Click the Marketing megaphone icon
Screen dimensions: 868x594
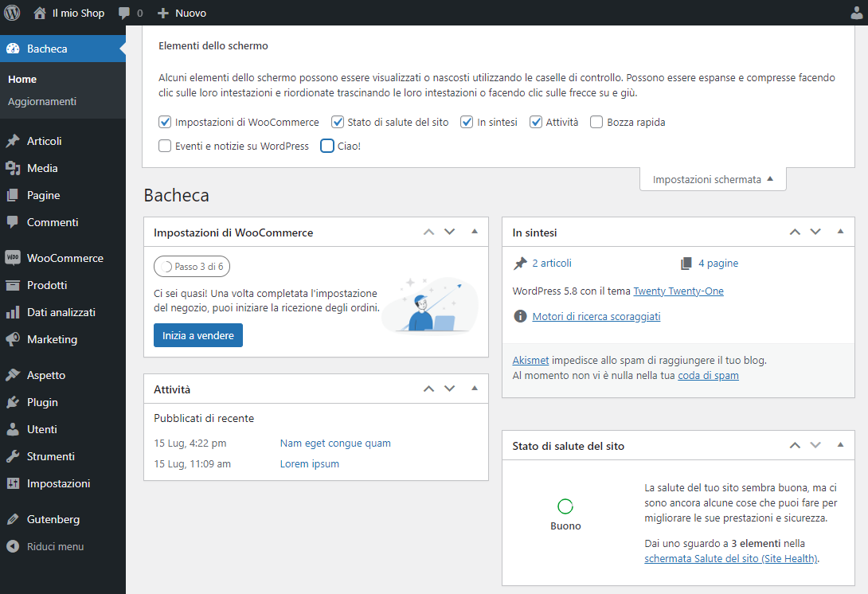[x=13, y=339]
